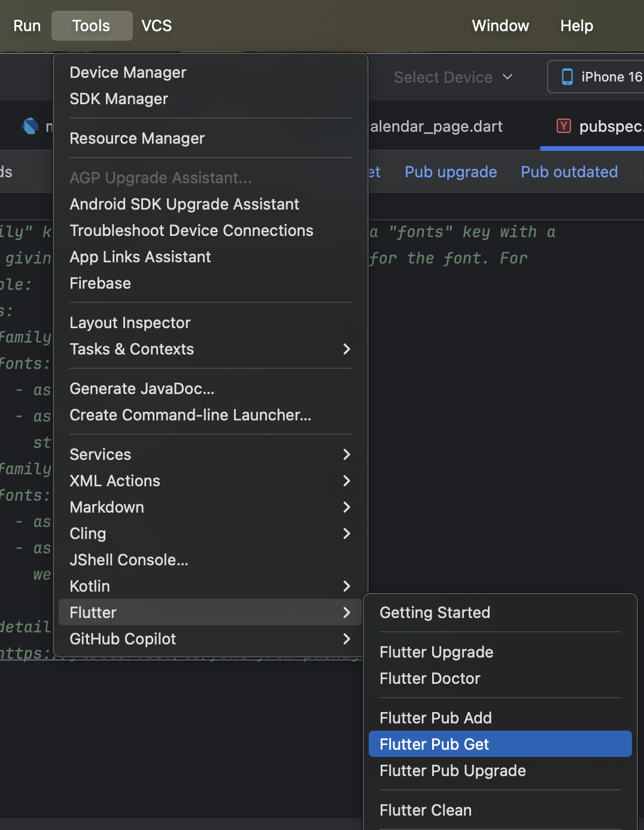Open Layout Inspector
644x830 pixels.
[211, 323]
